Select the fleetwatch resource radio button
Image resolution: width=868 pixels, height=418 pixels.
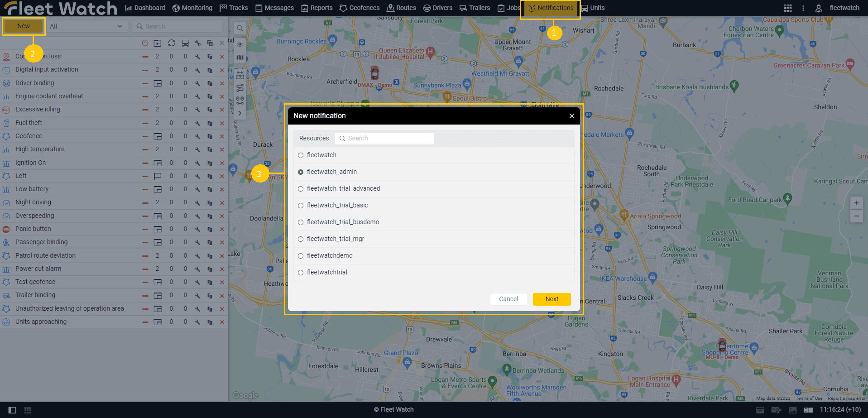coord(301,155)
